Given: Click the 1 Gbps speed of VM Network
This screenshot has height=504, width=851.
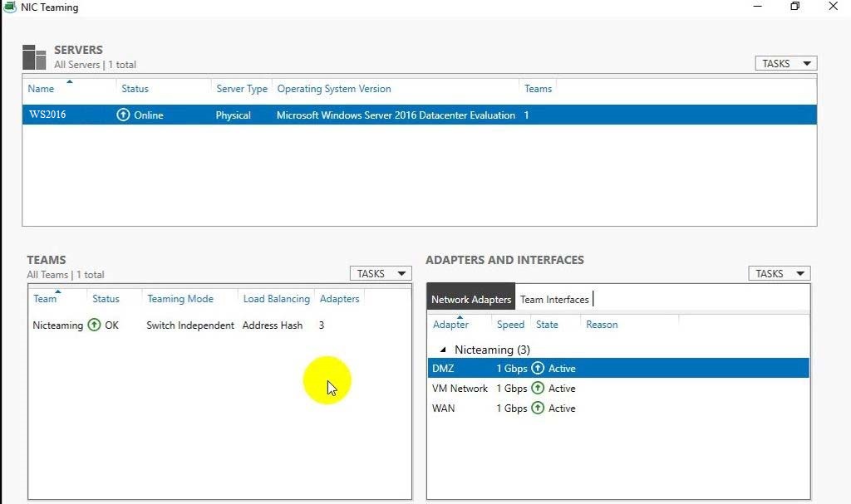Looking at the screenshot, I should (512, 389).
